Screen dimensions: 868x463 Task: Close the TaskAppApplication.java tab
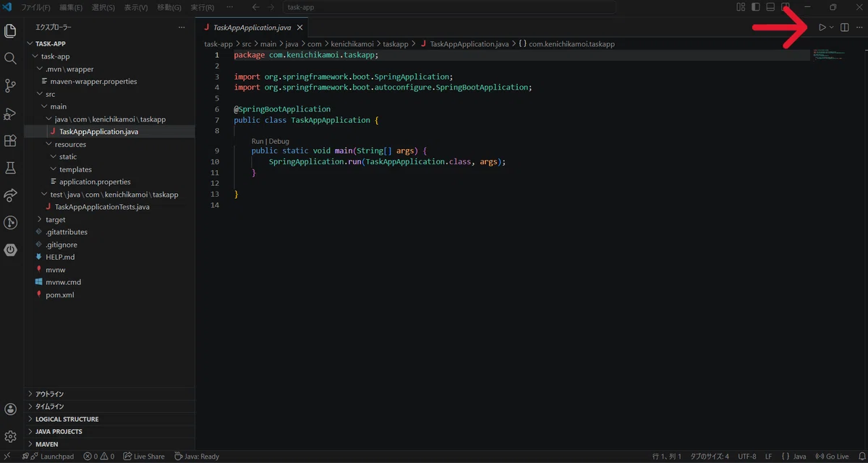point(299,27)
